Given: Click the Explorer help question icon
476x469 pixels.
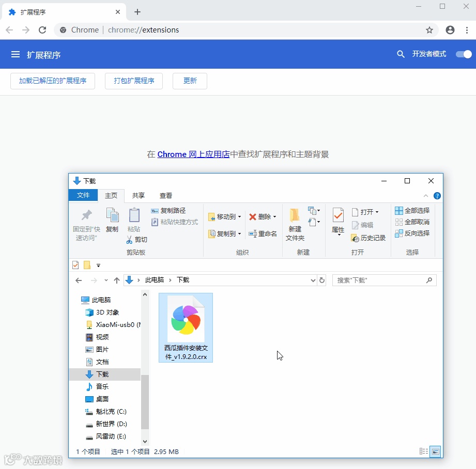Looking at the screenshot, I should tap(437, 196).
